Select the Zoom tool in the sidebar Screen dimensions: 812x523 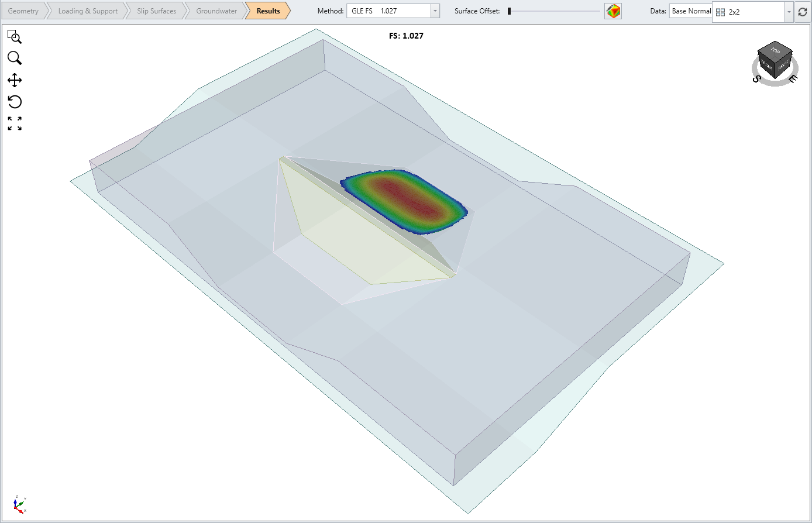[15, 58]
